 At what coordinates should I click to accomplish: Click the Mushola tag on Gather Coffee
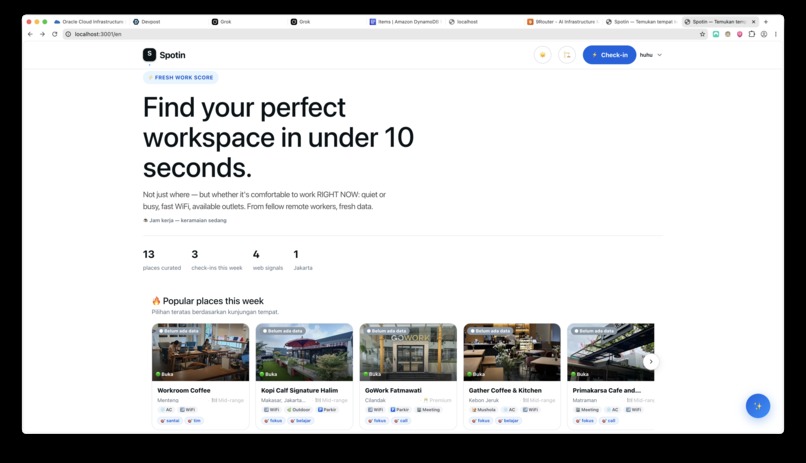(484, 410)
